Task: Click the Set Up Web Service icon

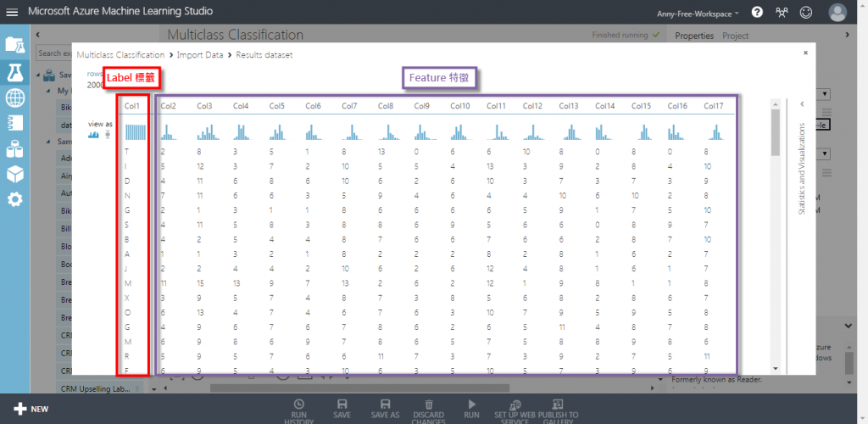Action: point(515,404)
